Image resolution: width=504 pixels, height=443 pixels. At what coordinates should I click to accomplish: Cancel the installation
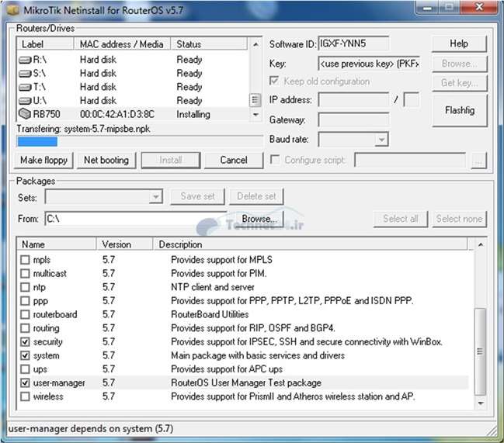click(x=234, y=160)
